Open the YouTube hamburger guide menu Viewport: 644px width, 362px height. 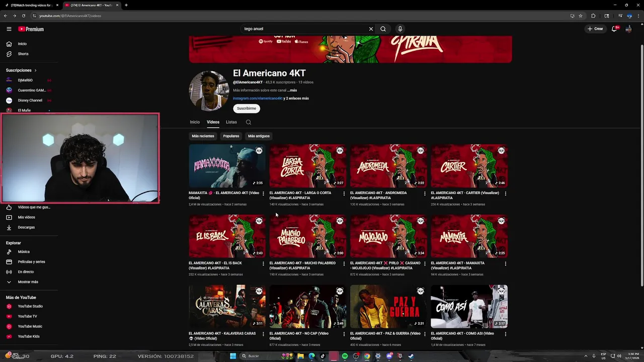[9, 29]
